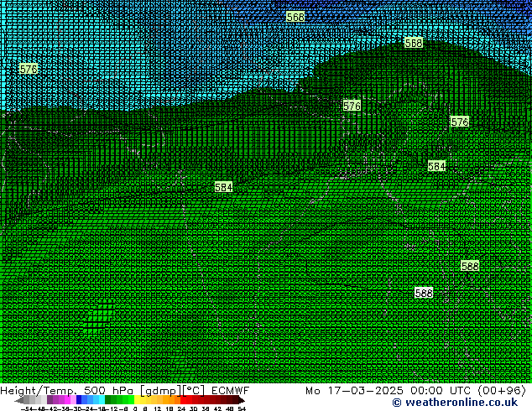Image resolution: width=532 pixels, height=411 pixels.
Task: Click the 568 label on dark green boundary
Action: [414, 43]
